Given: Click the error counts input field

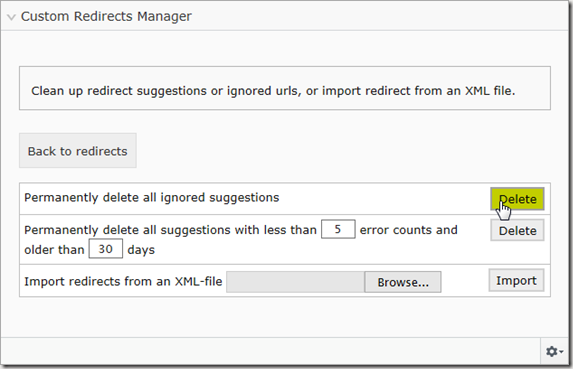Looking at the screenshot, I should (x=338, y=229).
